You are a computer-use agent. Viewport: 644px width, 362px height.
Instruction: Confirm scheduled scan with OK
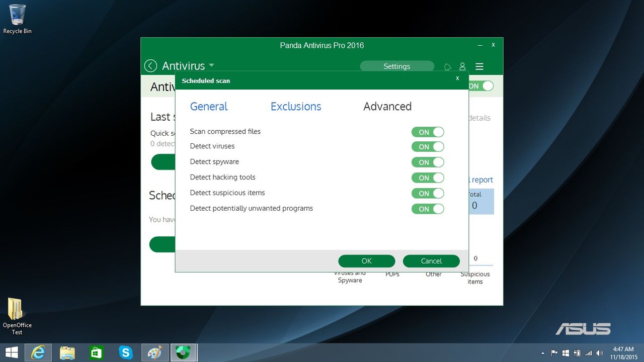coord(367,261)
